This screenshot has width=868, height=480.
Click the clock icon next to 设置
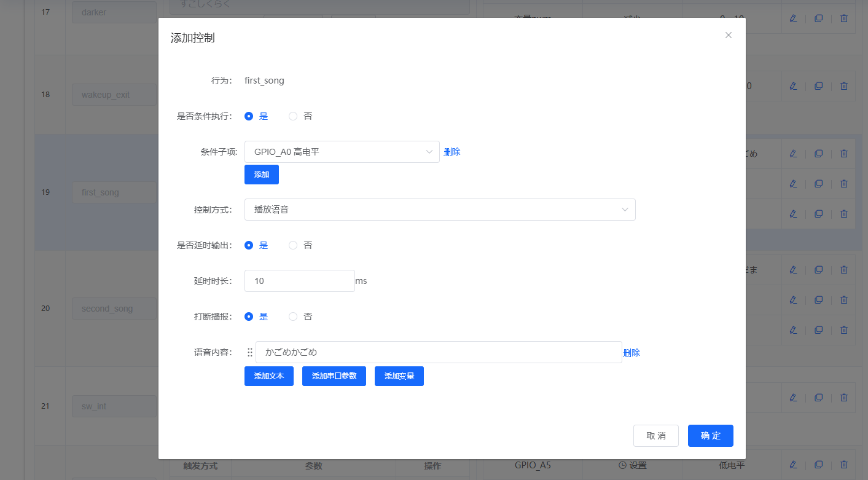622,466
